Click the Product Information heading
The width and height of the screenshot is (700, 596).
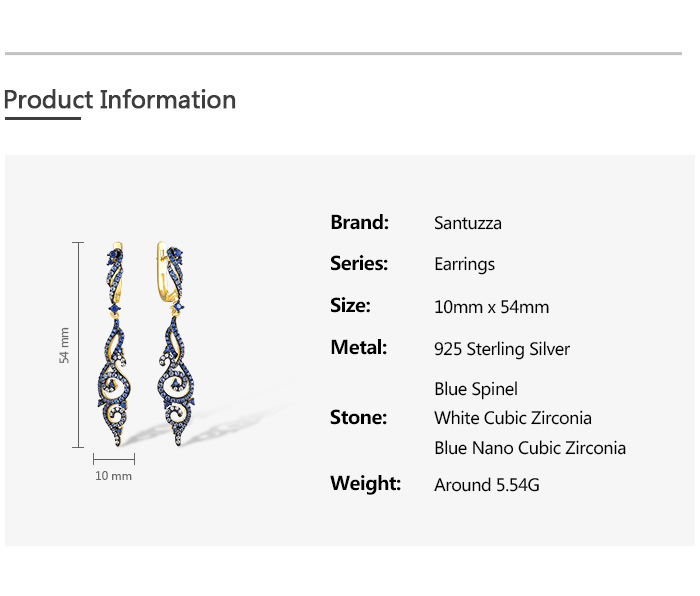tap(120, 100)
